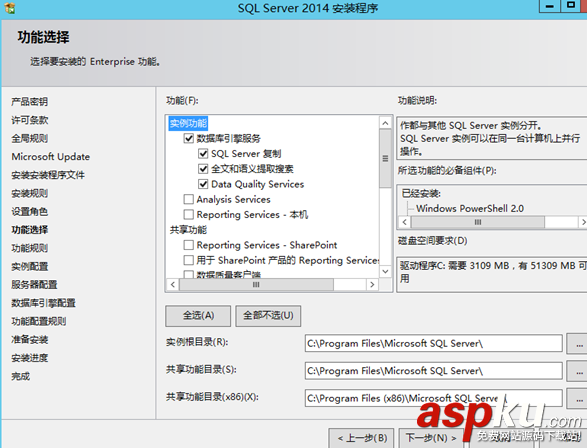Enable the Analysis Services checkbox
Viewport: 587px width, 448px height.
(188, 199)
